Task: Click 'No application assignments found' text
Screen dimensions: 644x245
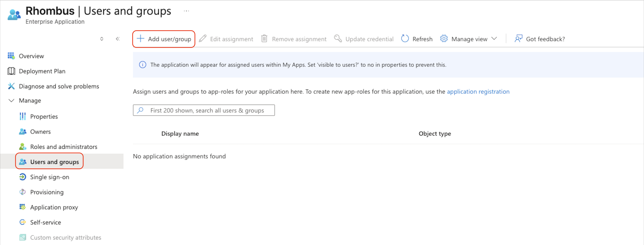Action: click(179, 156)
